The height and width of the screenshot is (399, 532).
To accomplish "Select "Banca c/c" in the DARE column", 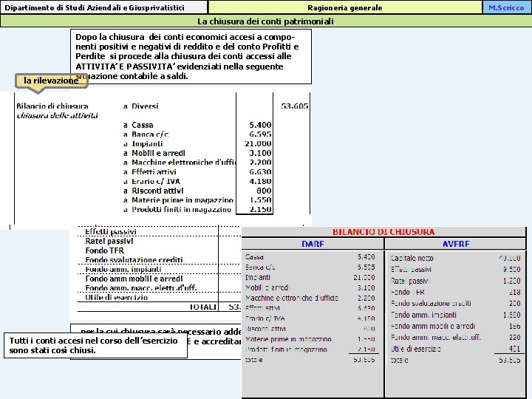I will tap(260, 267).
